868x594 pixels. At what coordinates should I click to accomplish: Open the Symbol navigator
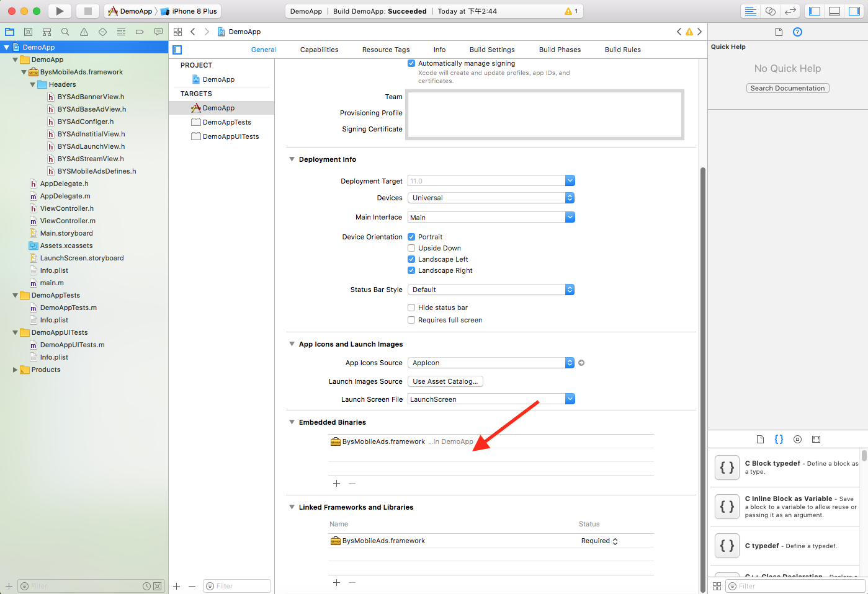click(47, 32)
